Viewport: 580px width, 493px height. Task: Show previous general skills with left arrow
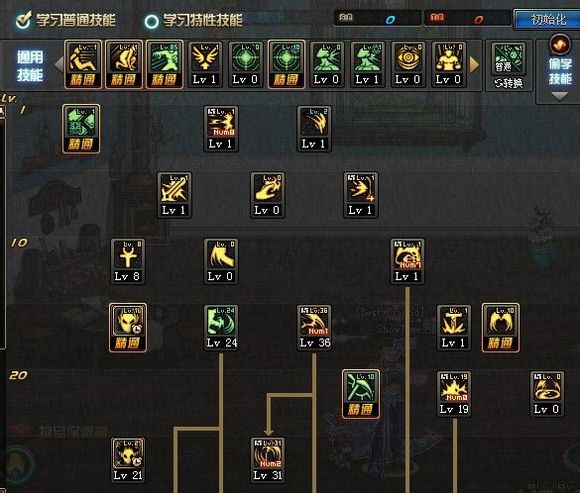[58, 64]
